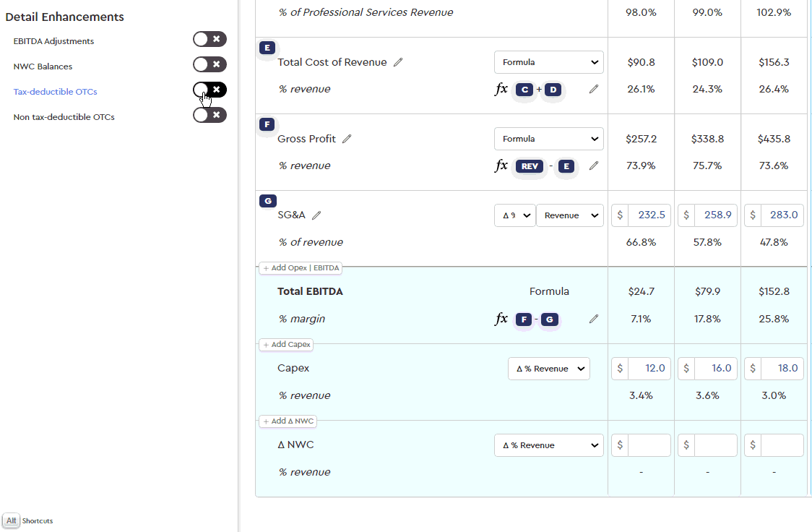Edit the Gross Profit row name
Image resolution: width=812 pixels, height=532 pixels.
click(x=347, y=139)
